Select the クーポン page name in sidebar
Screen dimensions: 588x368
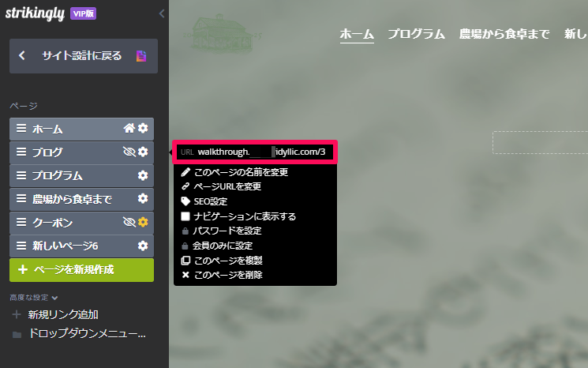(53, 223)
